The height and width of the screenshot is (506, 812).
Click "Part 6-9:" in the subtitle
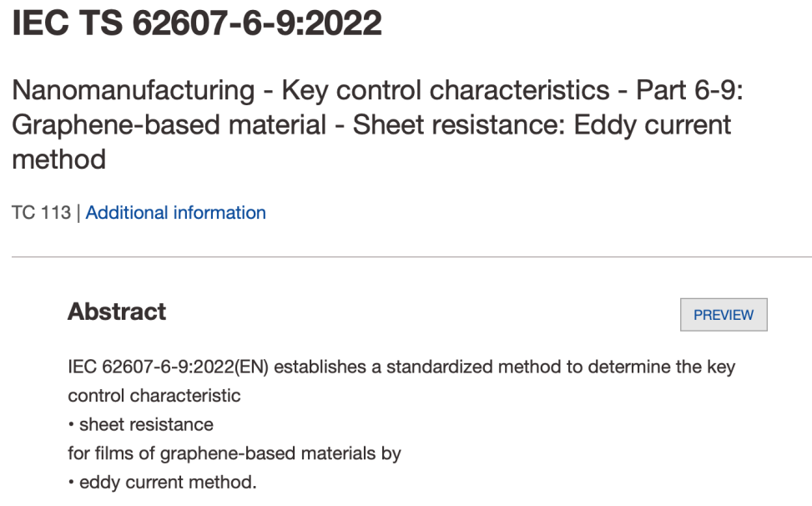[x=689, y=90]
